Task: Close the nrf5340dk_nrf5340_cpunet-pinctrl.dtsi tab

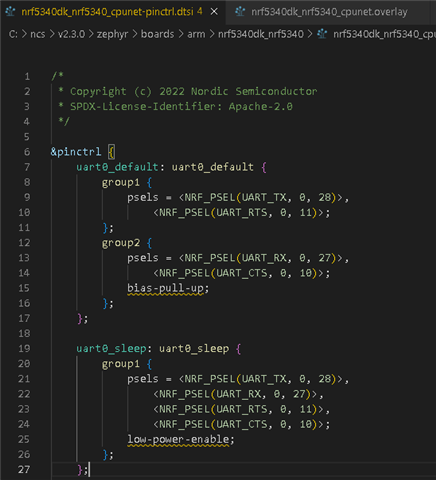Action: tap(214, 12)
